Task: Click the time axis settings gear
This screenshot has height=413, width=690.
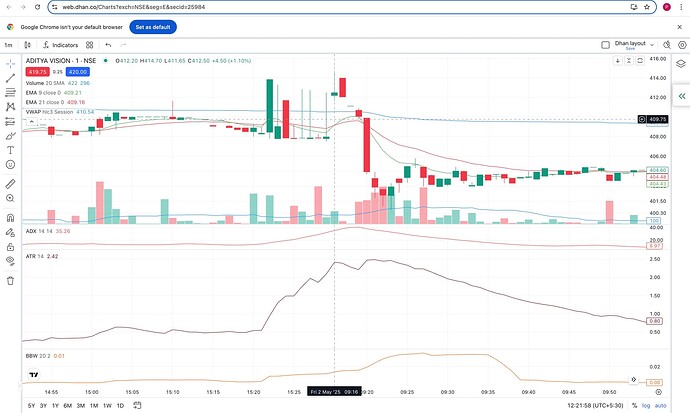Action: click(x=658, y=392)
